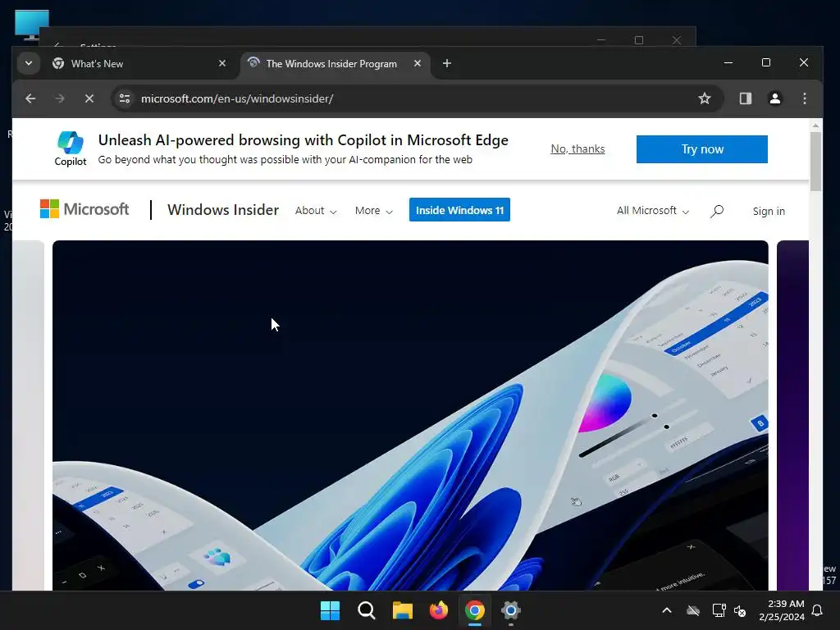Viewport: 840px width, 630px height.
Task: Show hidden system tray icons
Action: 667,610
